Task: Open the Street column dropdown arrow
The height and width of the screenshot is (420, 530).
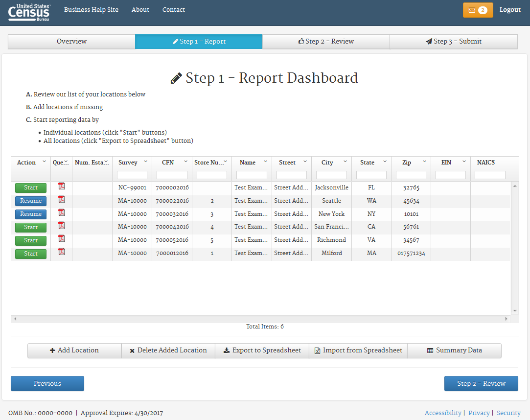Action: click(x=305, y=162)
